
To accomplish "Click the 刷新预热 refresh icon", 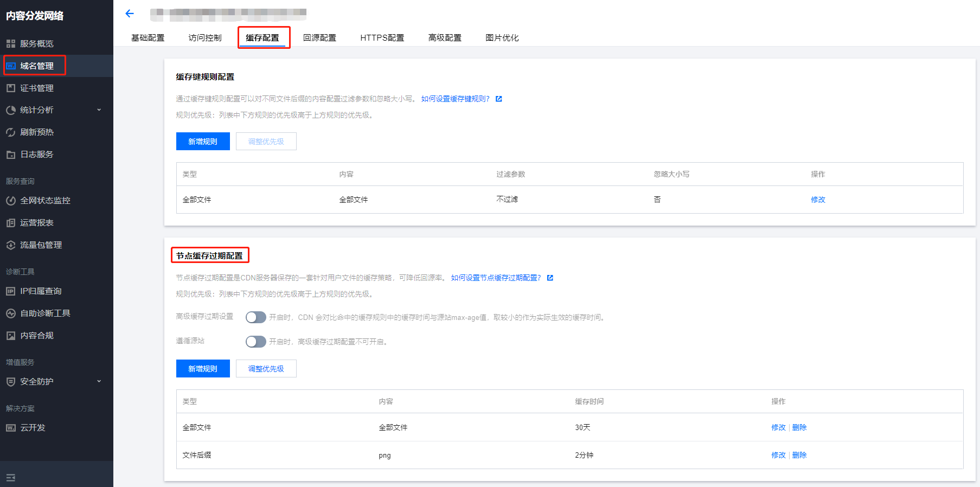I will pos(11,132).
